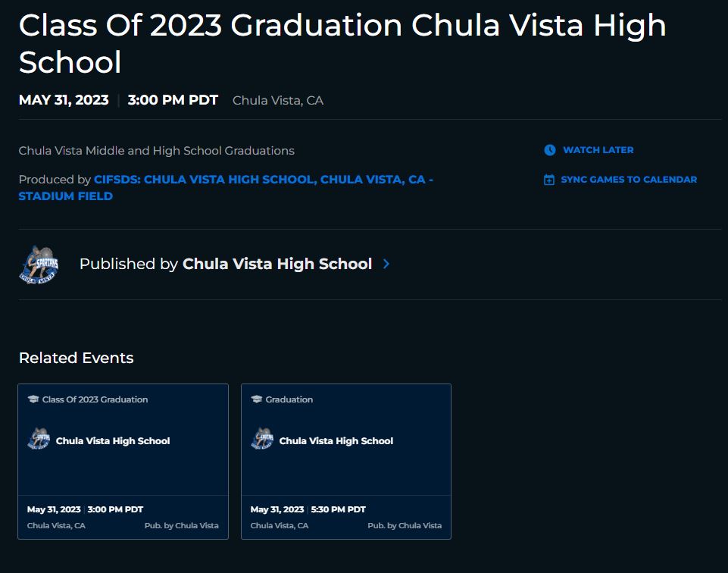The height and width of the screenshot is (573, 728).
Task: Click SYNC GAMES TO CALENDAR link
Action: tap(629, 179)
